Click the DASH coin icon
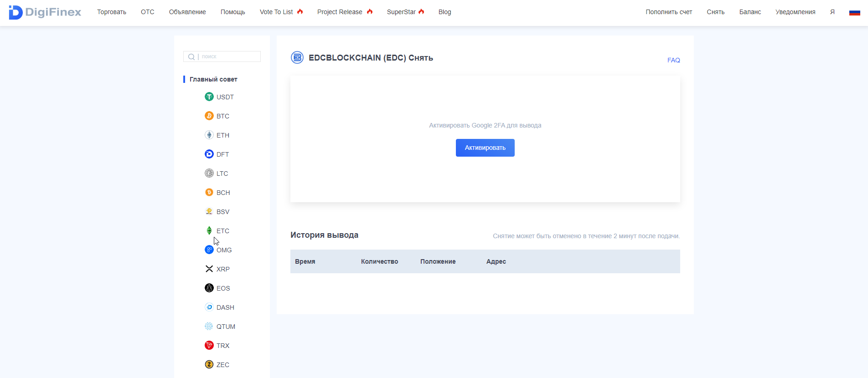The height and width of the screenshot is (378, 868). [x=209, y=307]
